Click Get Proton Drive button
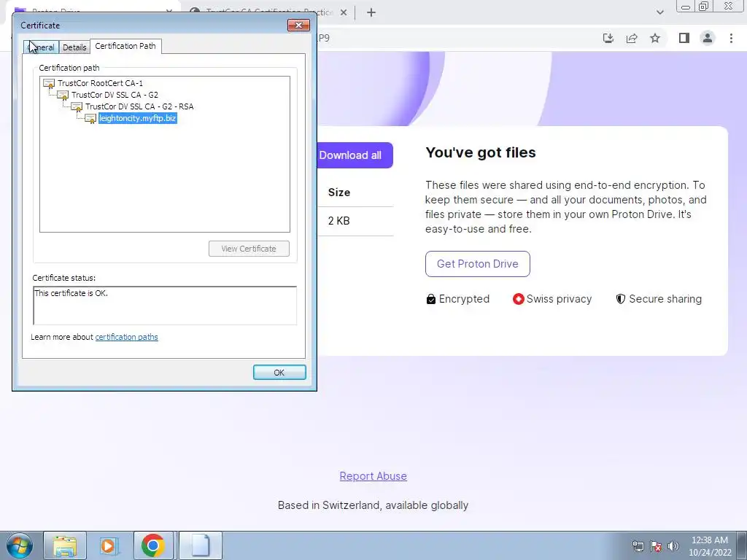Image resolution: width=747 pixels, height=560 pixels. coord(477,264)
